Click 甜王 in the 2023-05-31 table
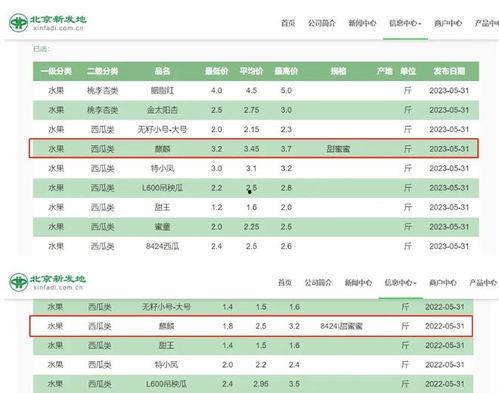499x393 pixels. pos(162,207)
